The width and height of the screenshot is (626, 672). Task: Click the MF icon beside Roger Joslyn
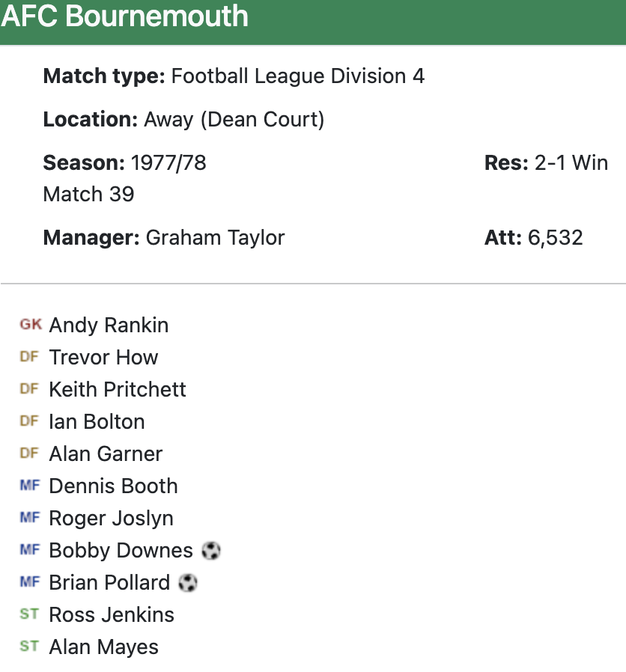click(x=30, y=518)
